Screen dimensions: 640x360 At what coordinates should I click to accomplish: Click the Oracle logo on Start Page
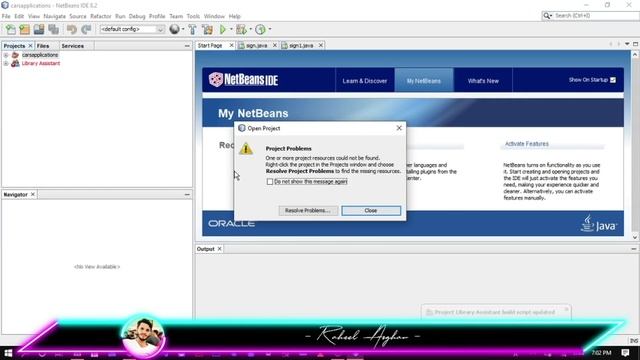231,224
